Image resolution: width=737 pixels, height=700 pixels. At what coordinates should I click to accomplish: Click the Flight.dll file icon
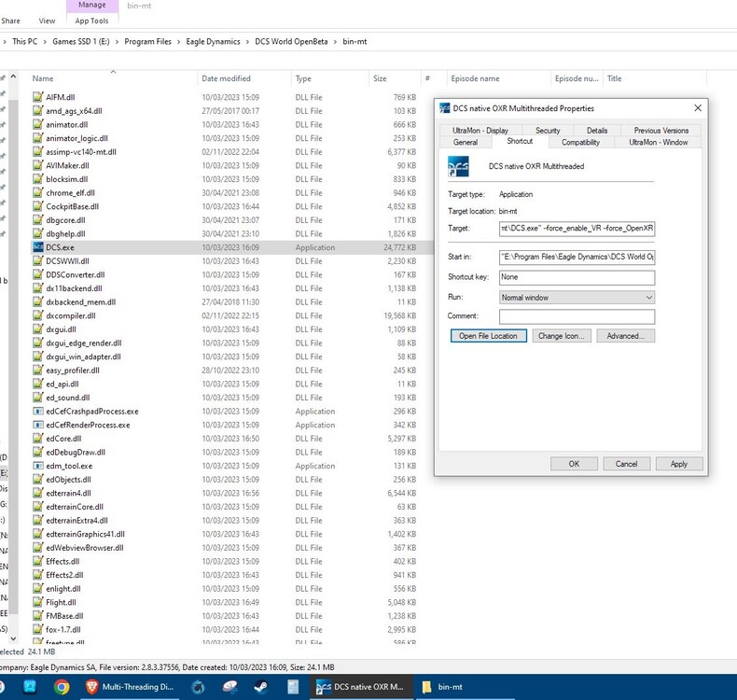pyautogui.click(x=38, y=602)
